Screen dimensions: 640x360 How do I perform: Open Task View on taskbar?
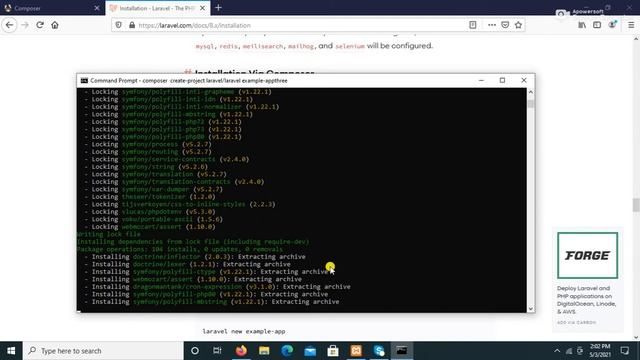click(x=217, y=351)
